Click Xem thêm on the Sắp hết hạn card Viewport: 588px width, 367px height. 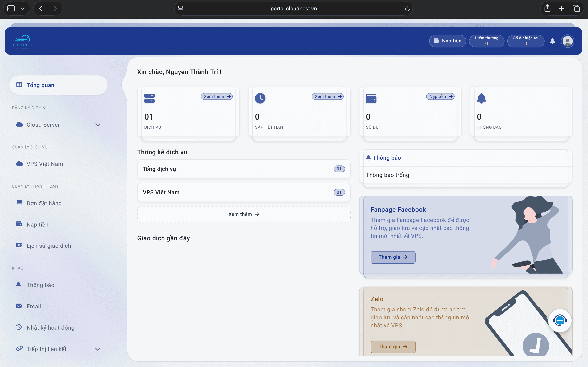328,96
